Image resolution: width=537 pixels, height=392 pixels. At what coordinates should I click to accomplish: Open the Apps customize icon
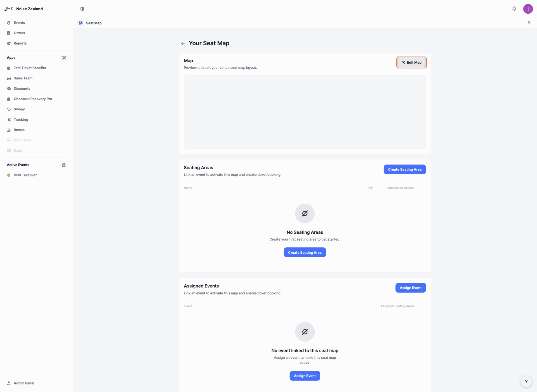click(x=64, y=58)
